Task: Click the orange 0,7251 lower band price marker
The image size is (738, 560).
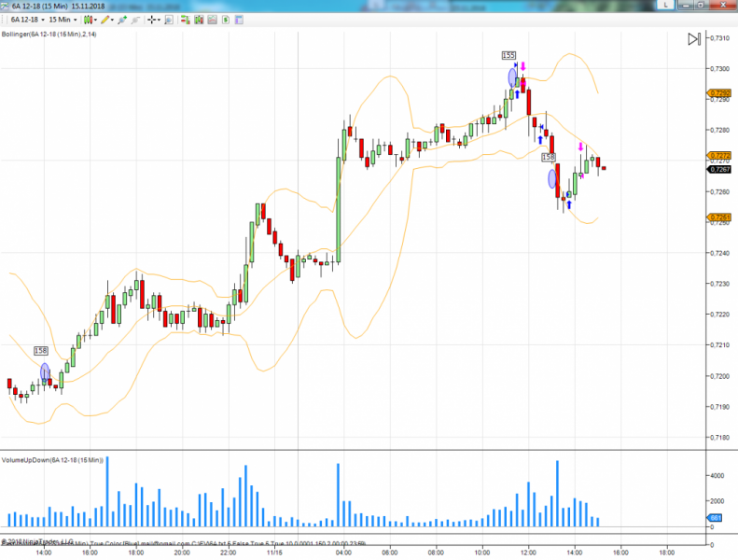Action: [719, 217]
